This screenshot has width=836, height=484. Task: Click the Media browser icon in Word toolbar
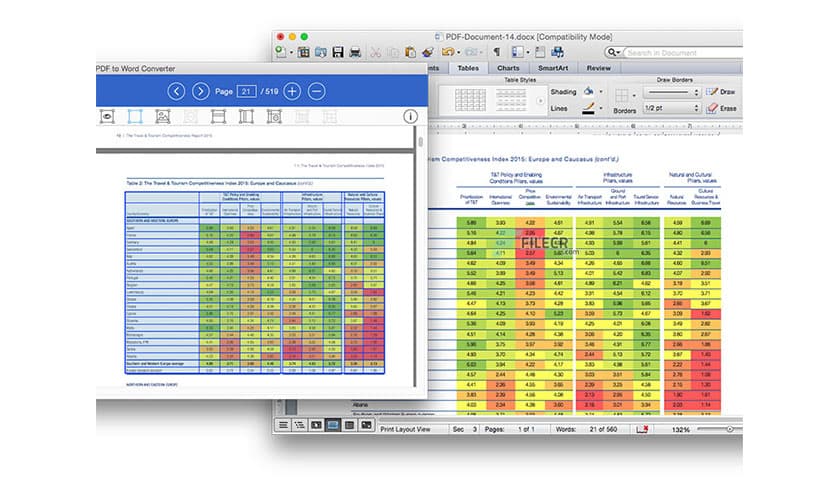click(x=558, y=52)
